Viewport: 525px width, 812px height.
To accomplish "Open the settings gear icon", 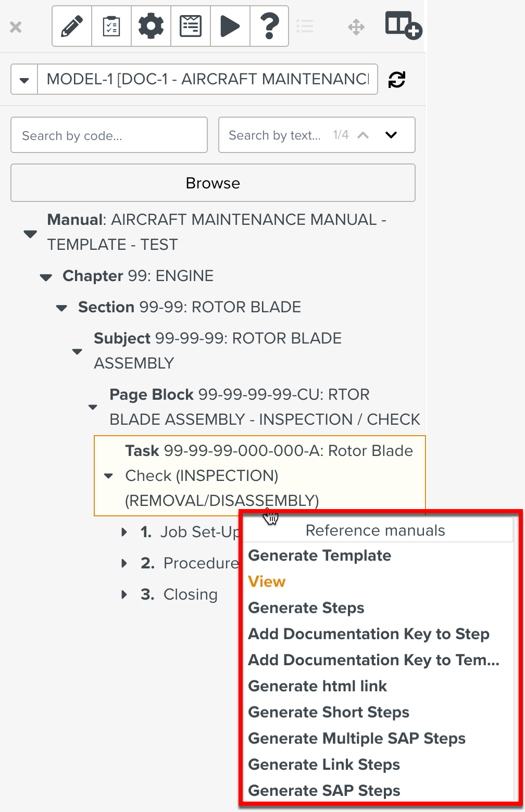I will 151,26.
